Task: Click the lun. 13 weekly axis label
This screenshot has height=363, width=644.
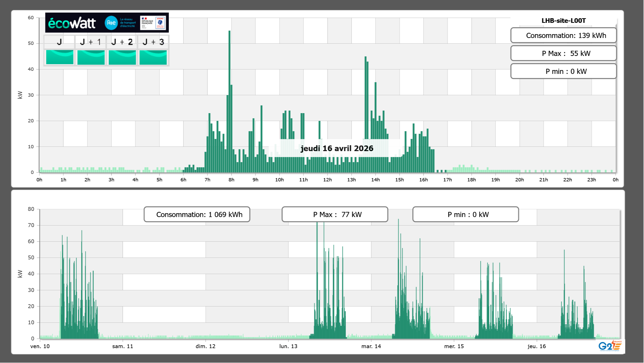Action: coord(288,346)
